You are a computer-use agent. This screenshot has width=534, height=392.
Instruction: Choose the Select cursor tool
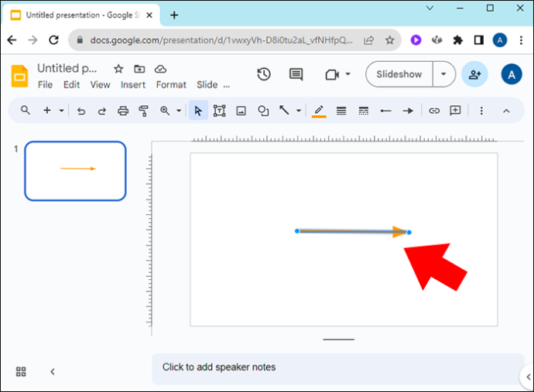pos(198,111)
